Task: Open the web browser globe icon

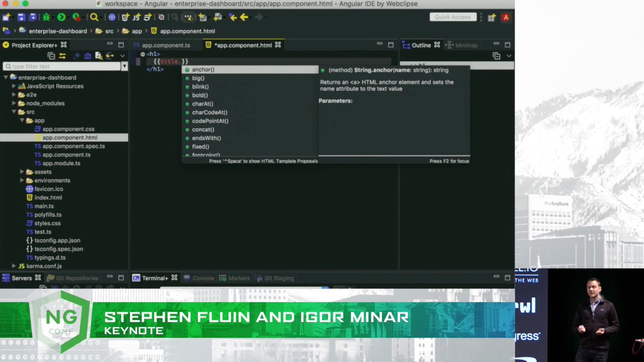Action: click(112, 17)
